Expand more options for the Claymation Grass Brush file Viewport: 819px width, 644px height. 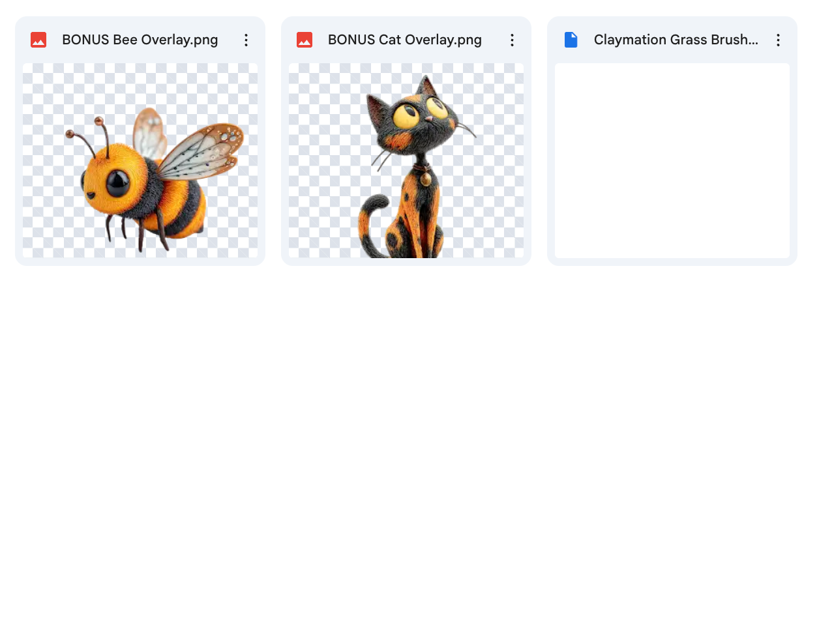point(778,40)
